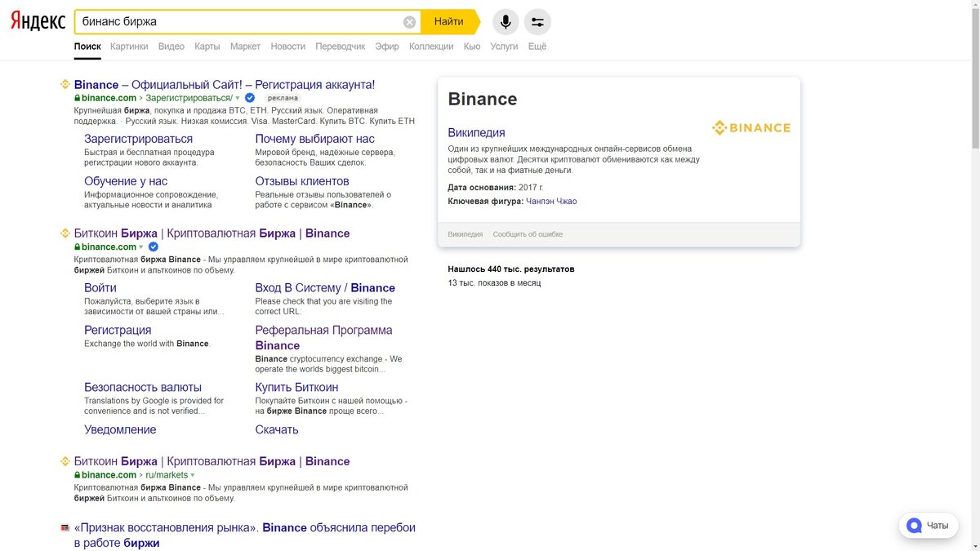Image resolution: width=980 pixels, height=551 pixels.
Task: Click Binance favicon of ru/markets result
Action: (x=65, y=461)
